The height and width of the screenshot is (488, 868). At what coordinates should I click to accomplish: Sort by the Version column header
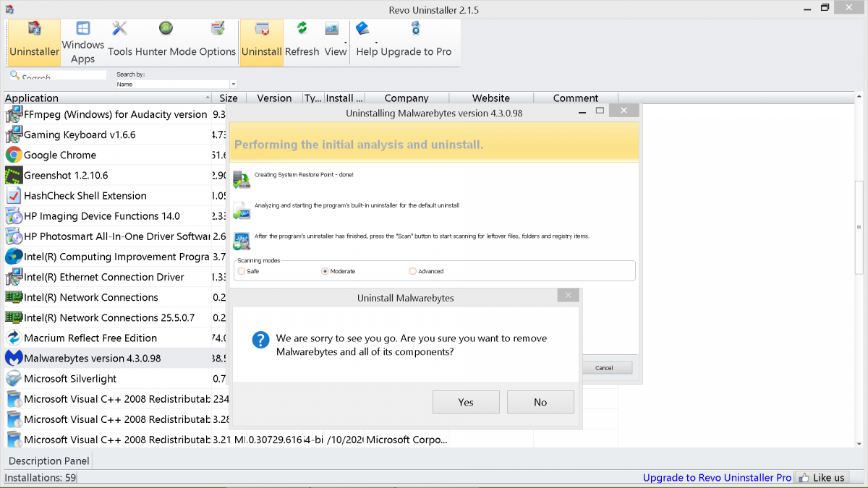click(x=274, y=98)
